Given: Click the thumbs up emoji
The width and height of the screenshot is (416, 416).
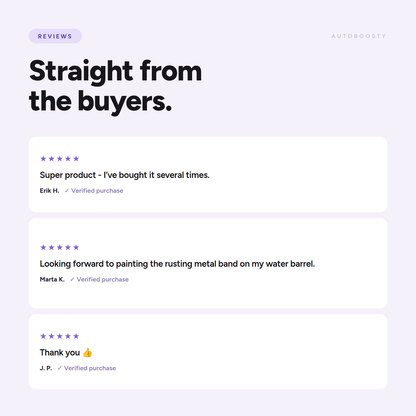Looking at the screenshot, I should (87, 352).
